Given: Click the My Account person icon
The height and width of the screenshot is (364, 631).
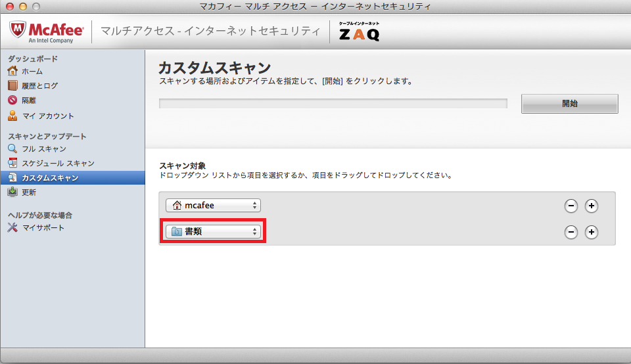Looking at the screenshot, I should click(12, 116).
